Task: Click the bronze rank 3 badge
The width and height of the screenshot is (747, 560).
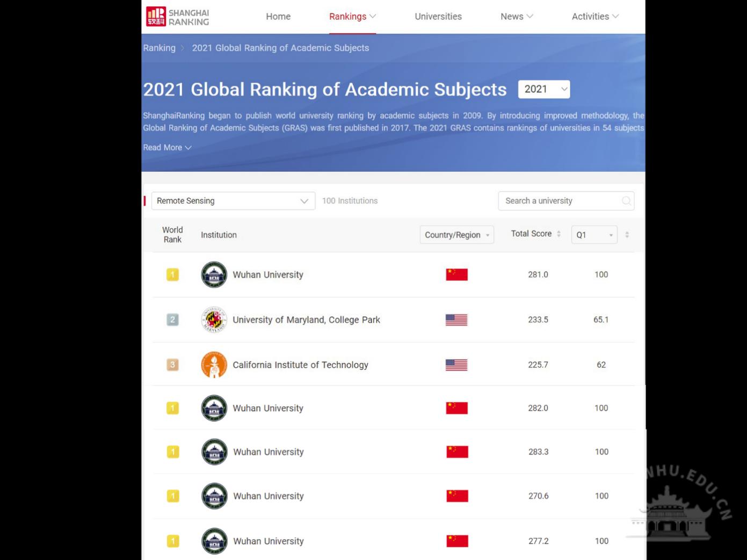Action: (x=172, y=365)
